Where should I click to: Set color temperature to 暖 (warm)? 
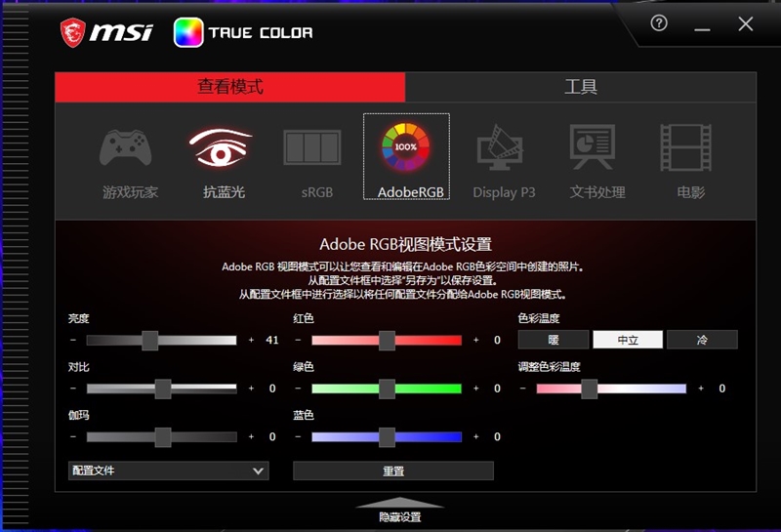pos(554,340)
